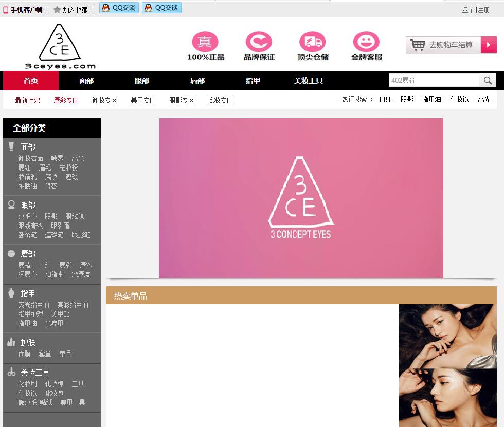Click the 面部 category icon in sidebar
Viewport: 504px width, 427px height.
pyautogui.click(x=11, y=147)
